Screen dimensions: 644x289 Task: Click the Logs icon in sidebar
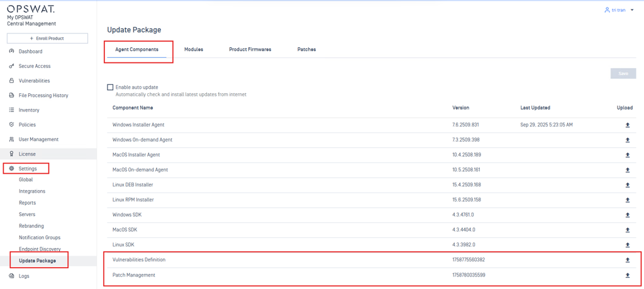(x=11, y=276)
